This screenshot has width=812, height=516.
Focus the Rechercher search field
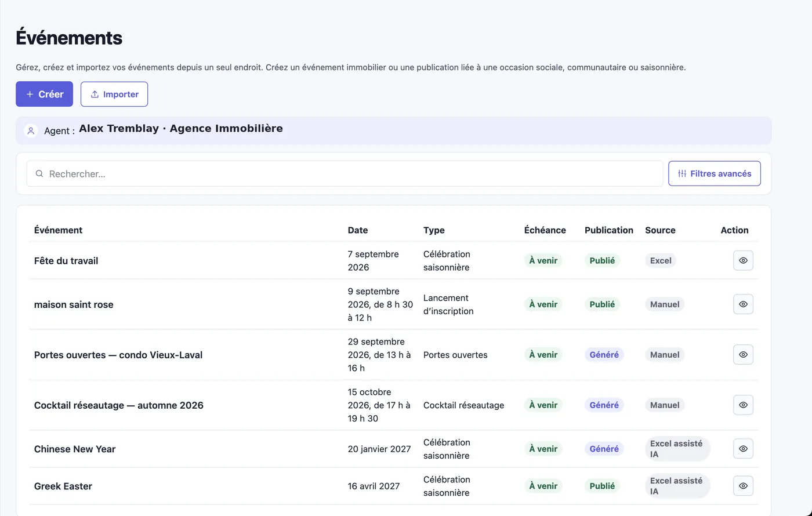[345, 173]
